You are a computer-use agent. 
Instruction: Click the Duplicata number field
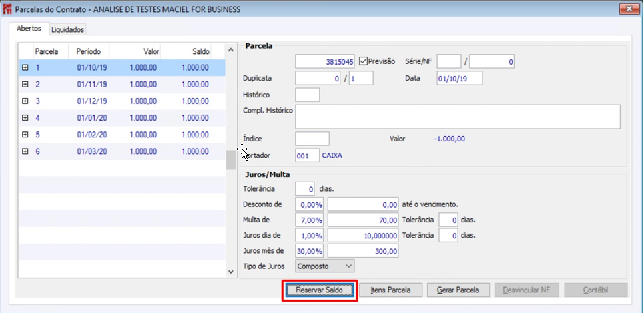318,78
